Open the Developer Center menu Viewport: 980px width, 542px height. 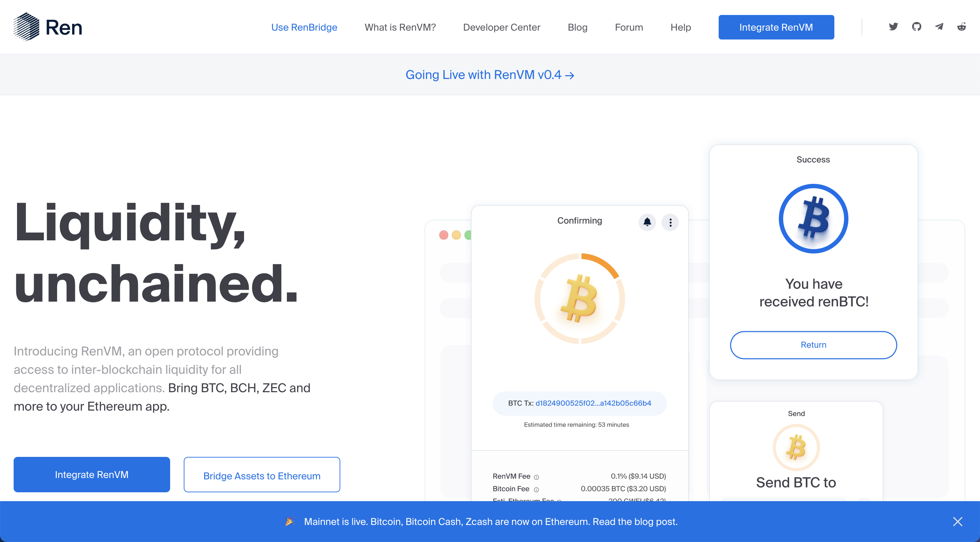(502, 27)
